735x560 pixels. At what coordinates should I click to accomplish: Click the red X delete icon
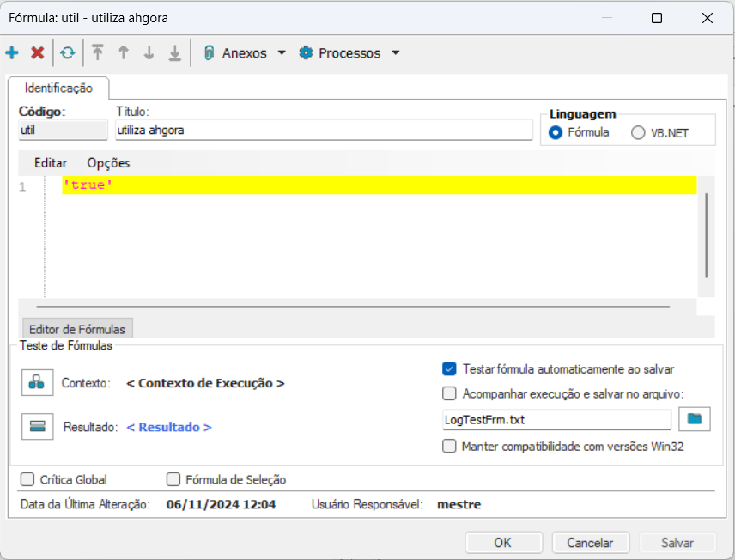(38, 52)
